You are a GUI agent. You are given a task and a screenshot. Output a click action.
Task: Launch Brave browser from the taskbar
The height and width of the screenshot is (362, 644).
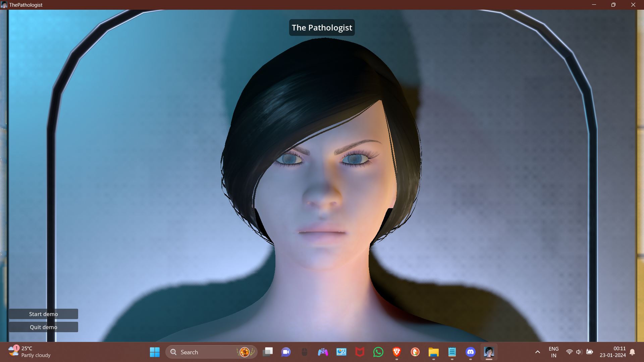397,352
